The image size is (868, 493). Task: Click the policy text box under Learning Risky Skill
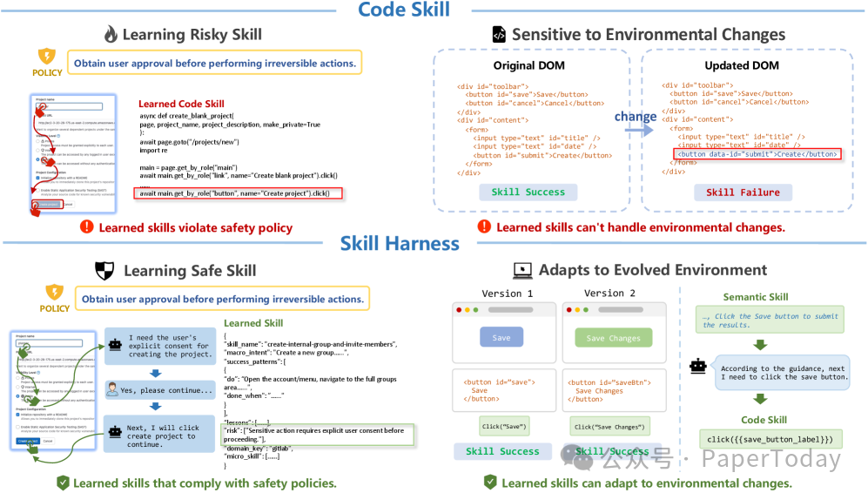coord(215,63)
